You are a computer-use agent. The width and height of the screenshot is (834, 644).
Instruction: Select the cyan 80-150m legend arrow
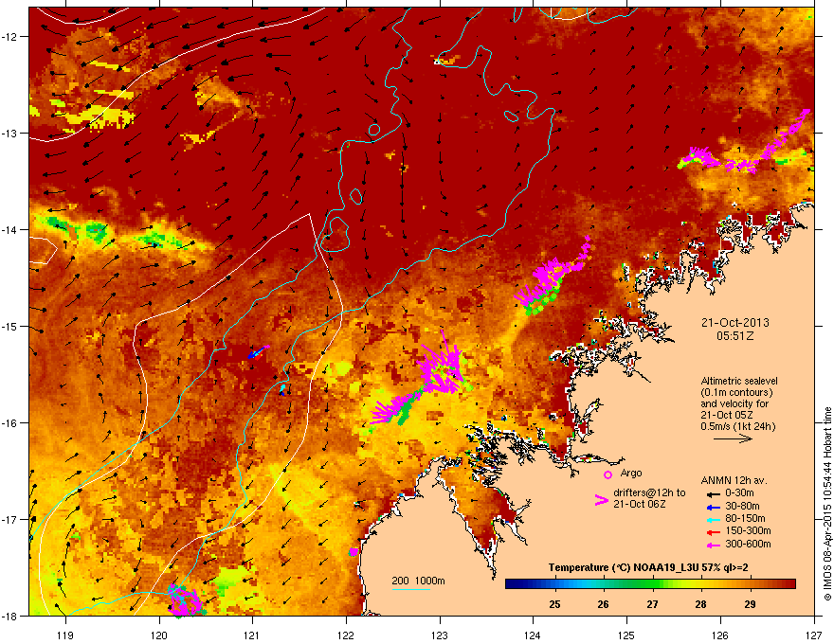tap(714, 519)
